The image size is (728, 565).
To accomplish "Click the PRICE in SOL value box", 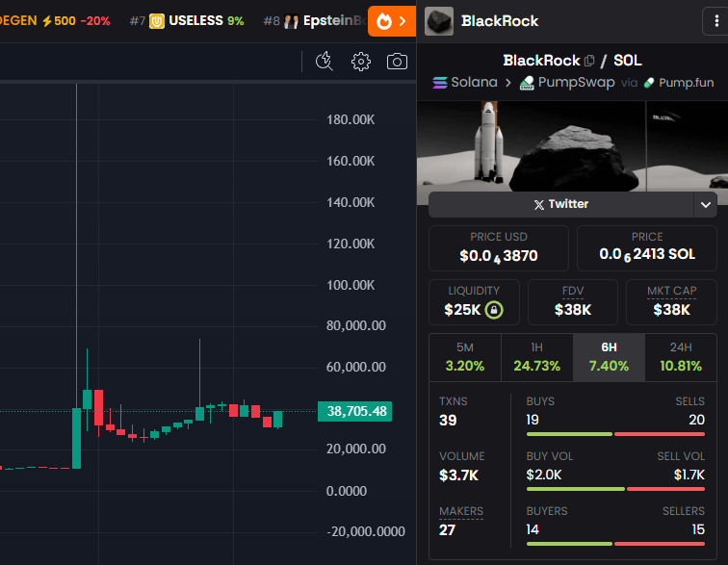I will 647,248.
